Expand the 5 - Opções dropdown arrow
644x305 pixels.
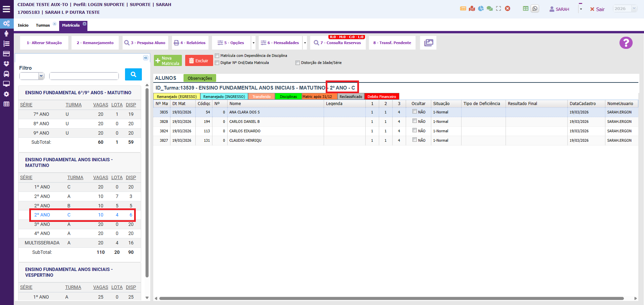pyautogui.click(x=253, y=43)
